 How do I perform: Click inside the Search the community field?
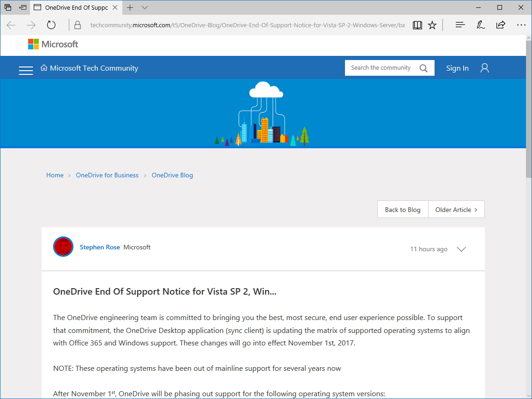coord(381,67)
